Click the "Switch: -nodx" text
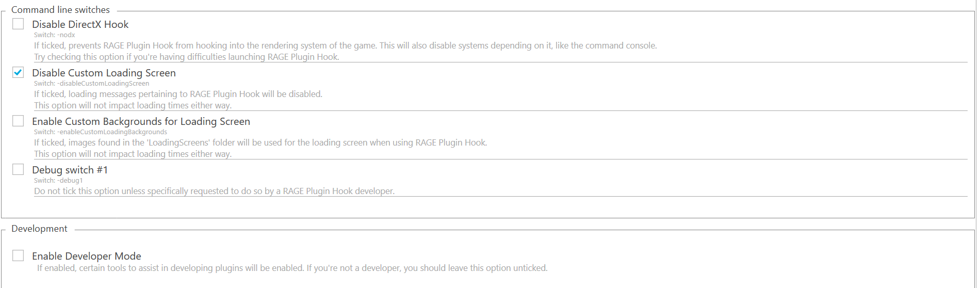The height and width of the screenshot is (288, 980). pyautogui.click(x=55, y=35)
